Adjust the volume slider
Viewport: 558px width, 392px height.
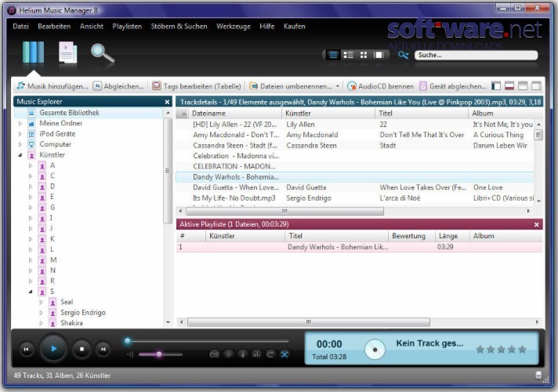click(161, 354)
